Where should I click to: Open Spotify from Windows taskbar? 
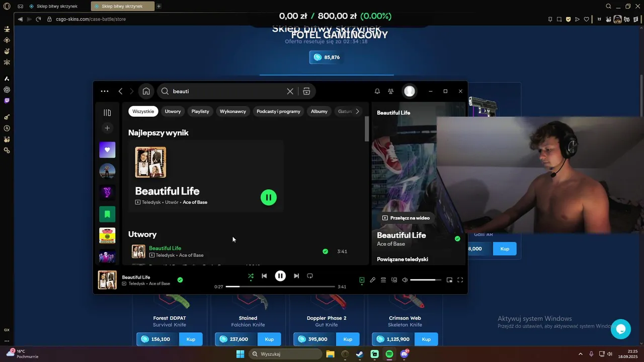click(x=389, y=354)
